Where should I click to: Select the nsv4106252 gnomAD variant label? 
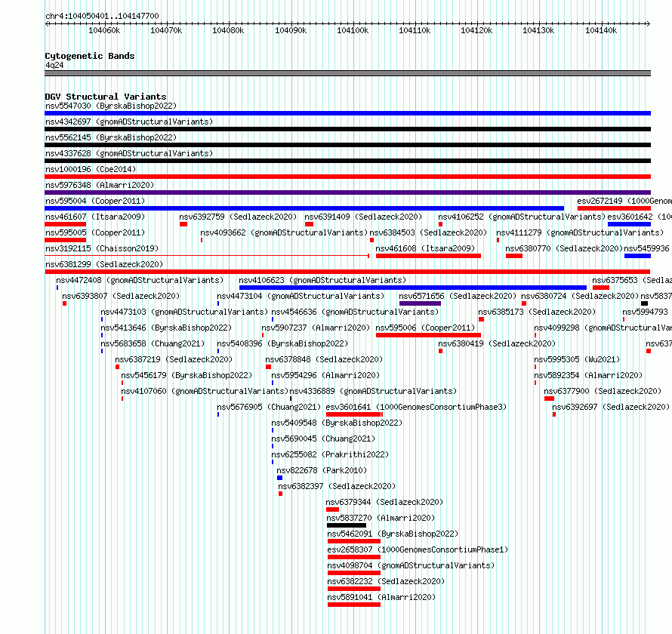522,217
